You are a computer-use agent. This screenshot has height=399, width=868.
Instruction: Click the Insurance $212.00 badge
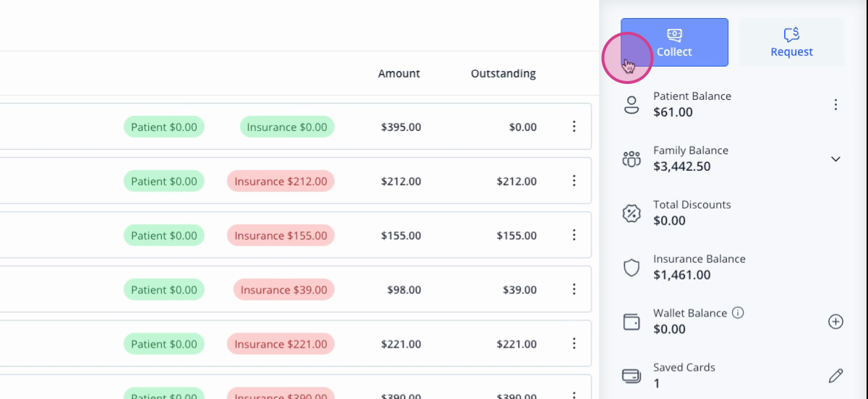pos(281,181)
